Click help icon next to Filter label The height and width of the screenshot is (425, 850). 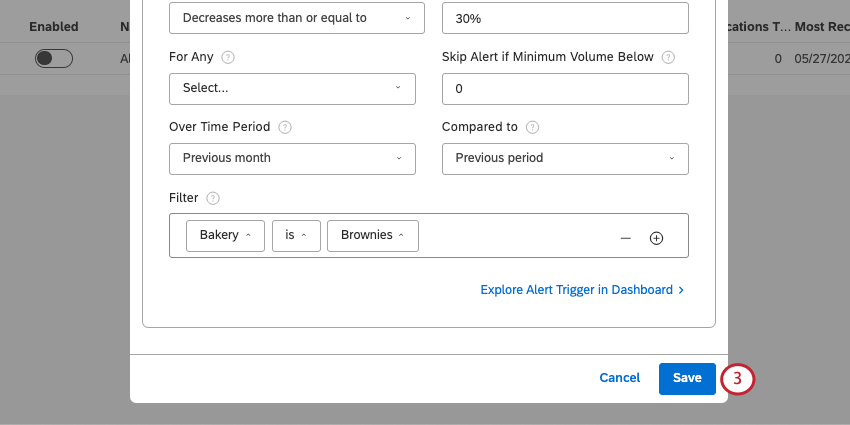[x=213, y=199]
